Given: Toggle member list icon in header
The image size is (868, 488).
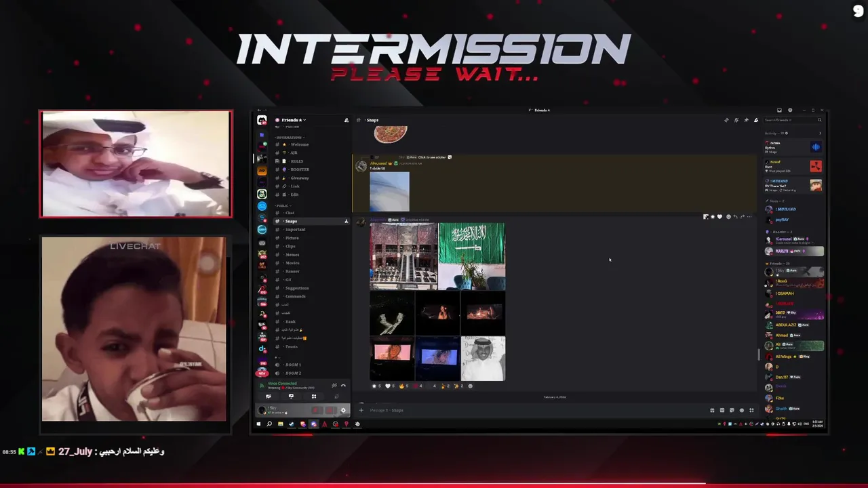Looking at the screenshot, I should 756,120.
